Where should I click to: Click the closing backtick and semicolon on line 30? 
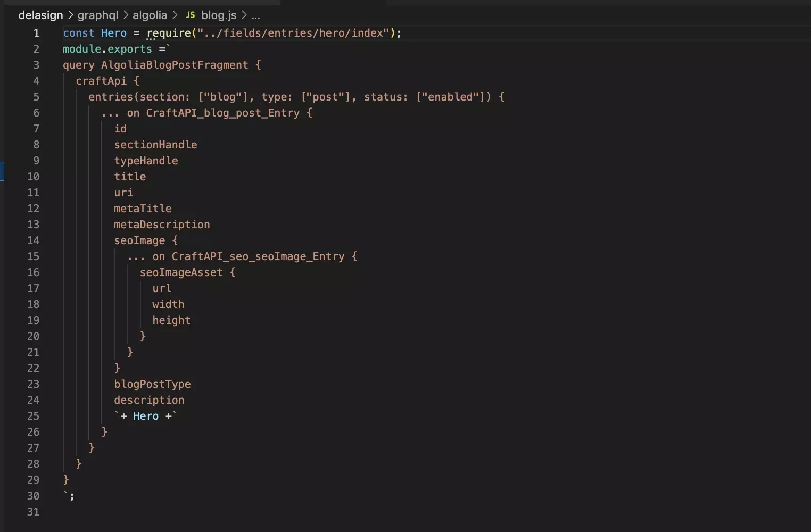coord(69,496)
